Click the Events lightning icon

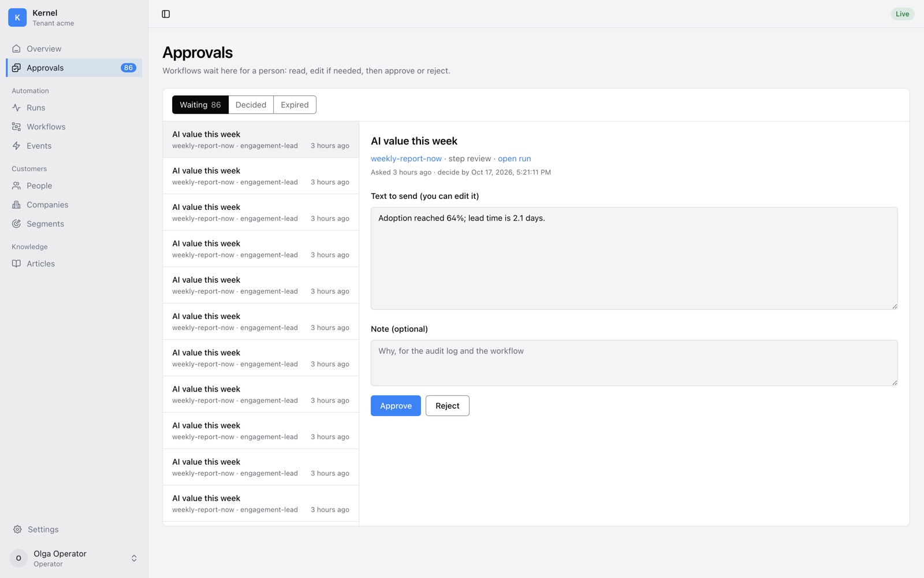16,146
